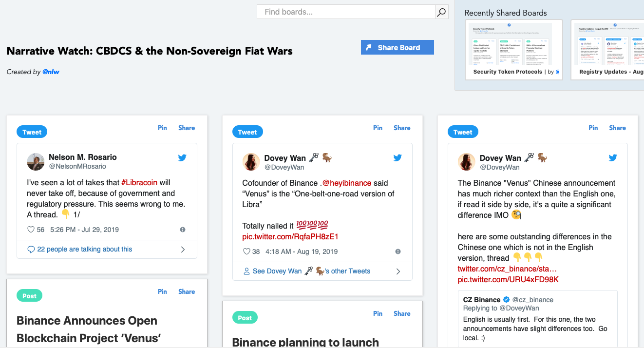
Task: Like the Dovey Wan tweet with 38 likes
Action: click(246, 251)
